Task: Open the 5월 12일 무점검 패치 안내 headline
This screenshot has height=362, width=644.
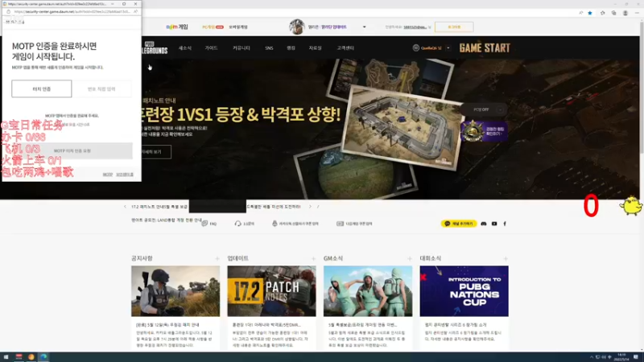Action: (x=167, y=325)
